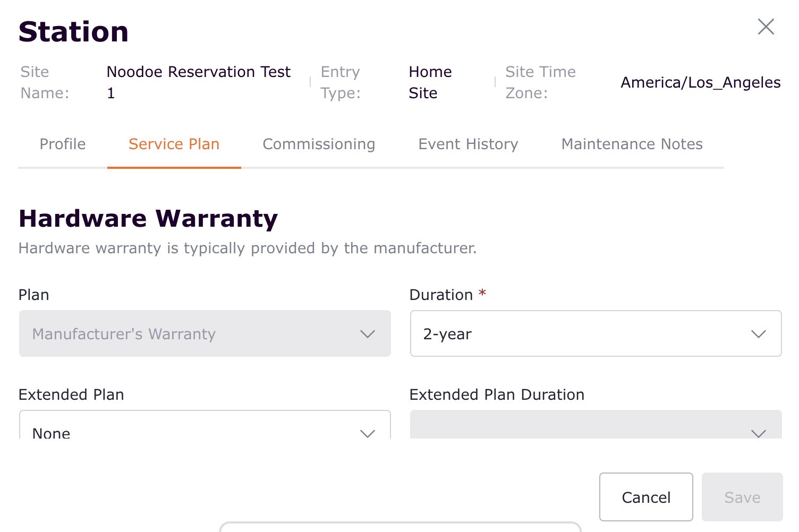The height and width of the screenshot is (532, 799).
Task: Click the Extended Plan Duration chevron arrow
Action: tap(758, 433)
